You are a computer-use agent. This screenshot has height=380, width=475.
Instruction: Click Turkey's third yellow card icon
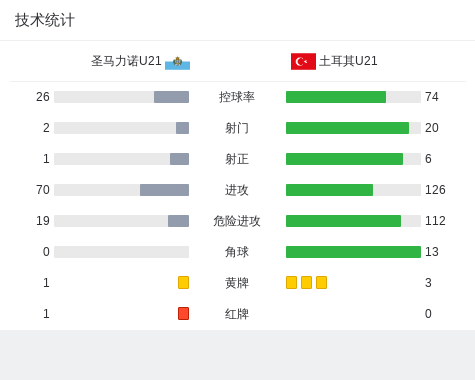coord(321,282)
